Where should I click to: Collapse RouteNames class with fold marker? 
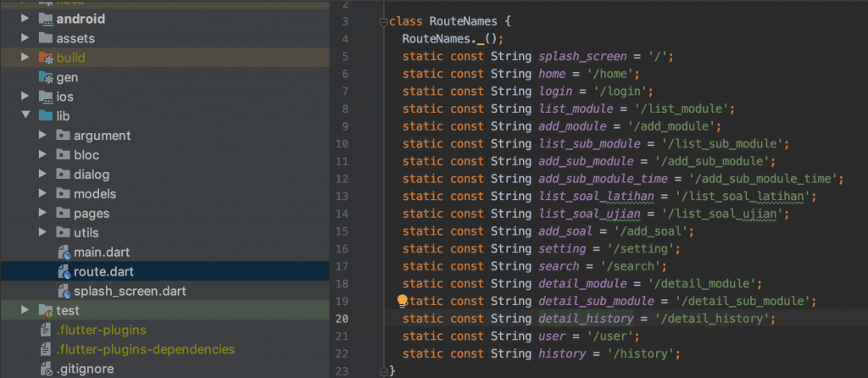tap(383, 21)
